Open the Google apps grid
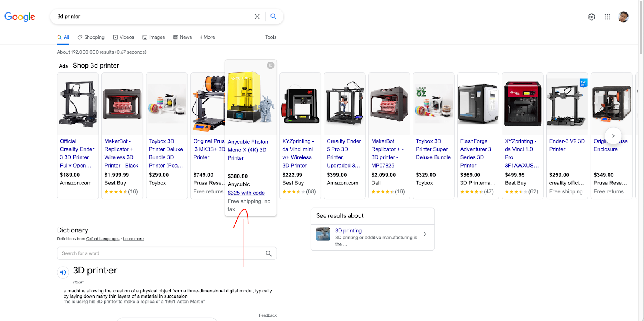Viewport: 644px width, 321px height. (x=607, y=17)
